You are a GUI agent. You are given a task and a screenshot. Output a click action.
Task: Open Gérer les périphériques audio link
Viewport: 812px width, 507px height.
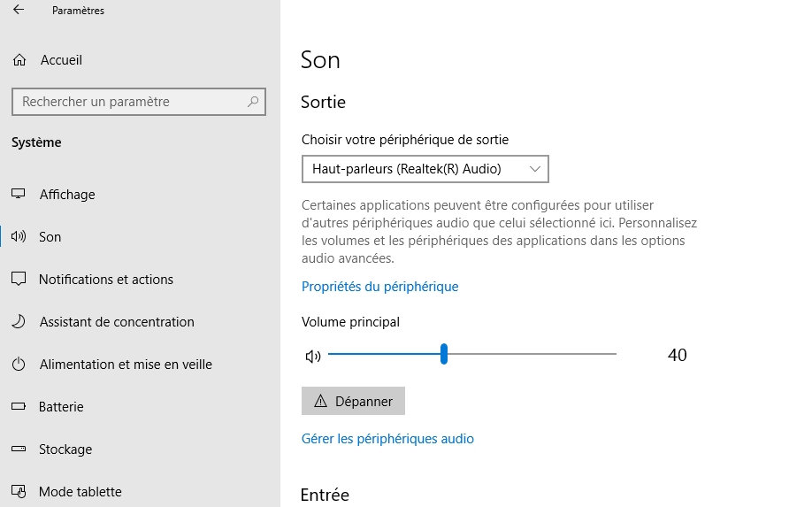click(x=387, y=439)
